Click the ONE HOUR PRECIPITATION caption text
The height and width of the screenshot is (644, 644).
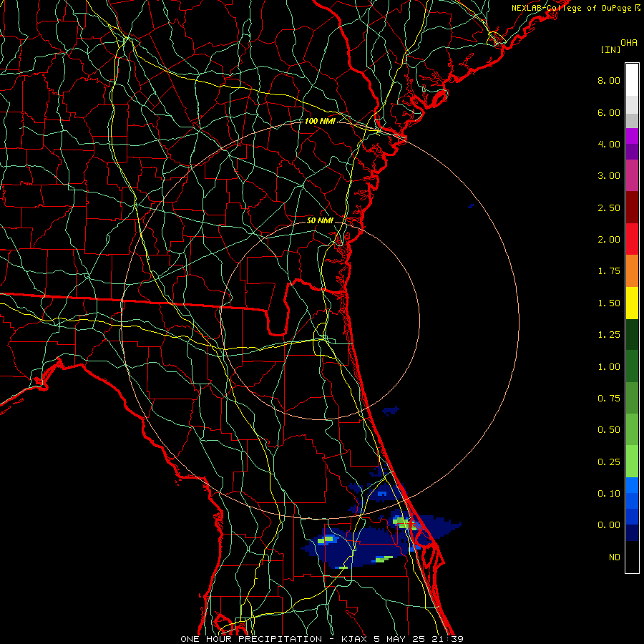pyautogui.click(x=251, y=639)
